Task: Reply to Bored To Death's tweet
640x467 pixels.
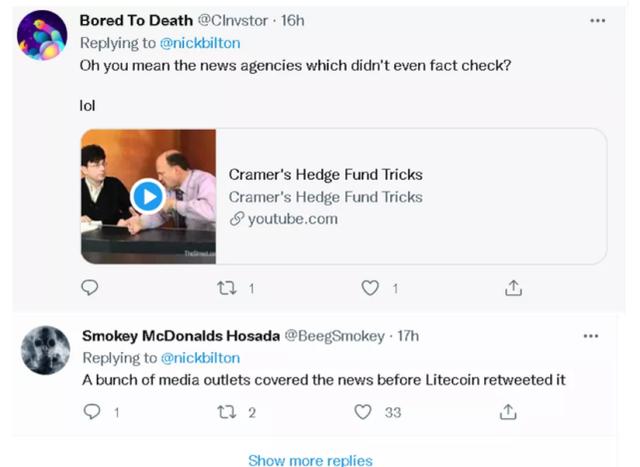Action: [89, 288]
